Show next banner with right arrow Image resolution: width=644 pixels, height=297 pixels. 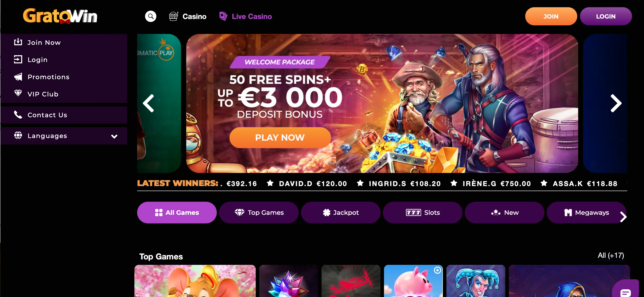pyautogui.click(x=616, y=103)
